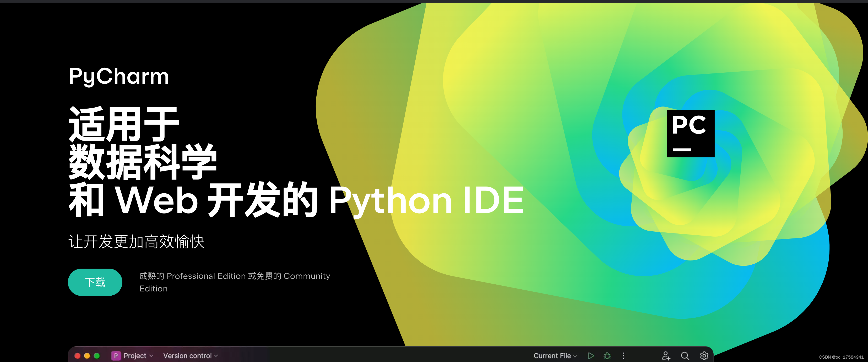Open the settings gear icon
868x362 pixels.
[x=704, y=356]
